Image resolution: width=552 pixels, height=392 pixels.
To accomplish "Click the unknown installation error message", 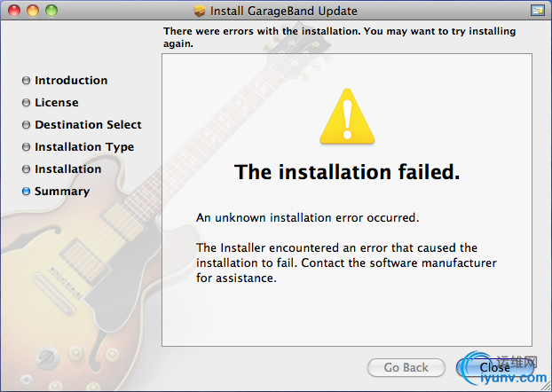I will click(x=308, y=217).
